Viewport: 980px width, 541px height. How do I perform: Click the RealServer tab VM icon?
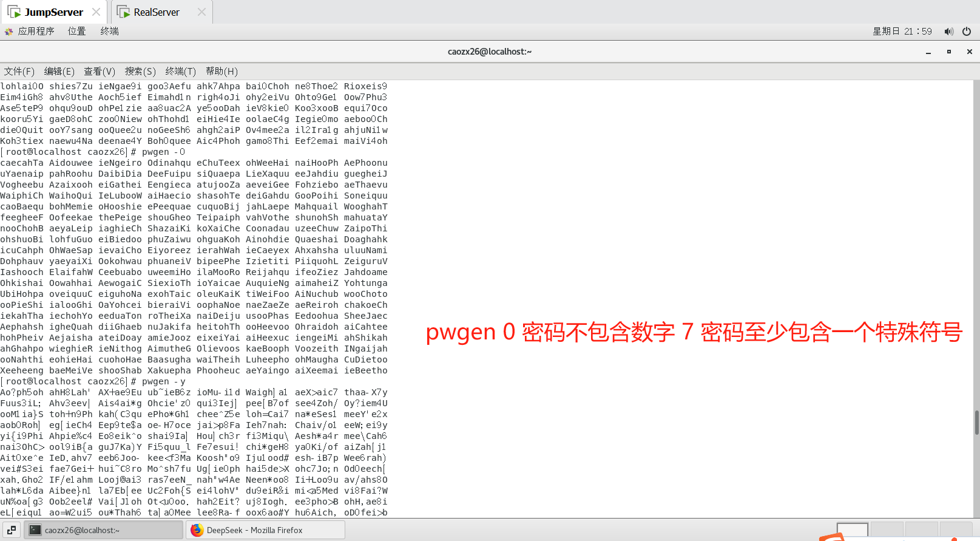click(x=123, y=12)
